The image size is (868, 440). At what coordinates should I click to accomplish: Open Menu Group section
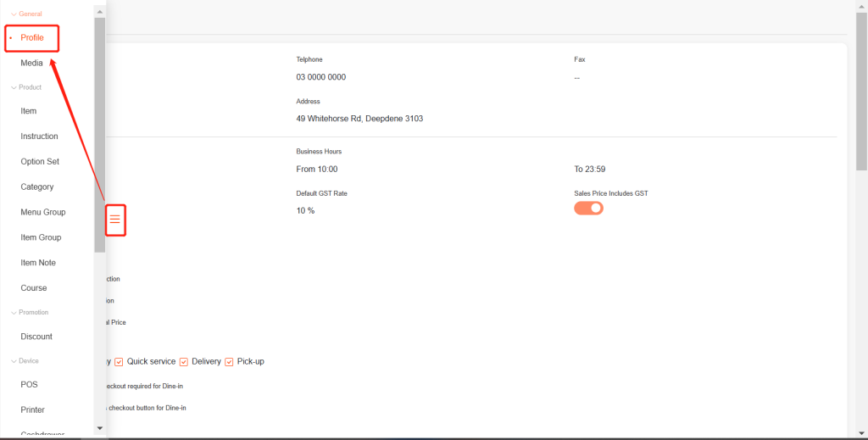[x=43, y=212]
